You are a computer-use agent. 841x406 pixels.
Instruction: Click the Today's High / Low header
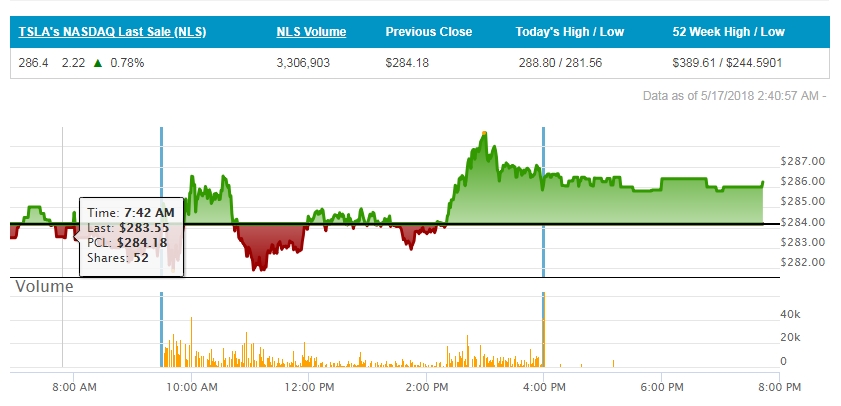[x=569, y=32]
